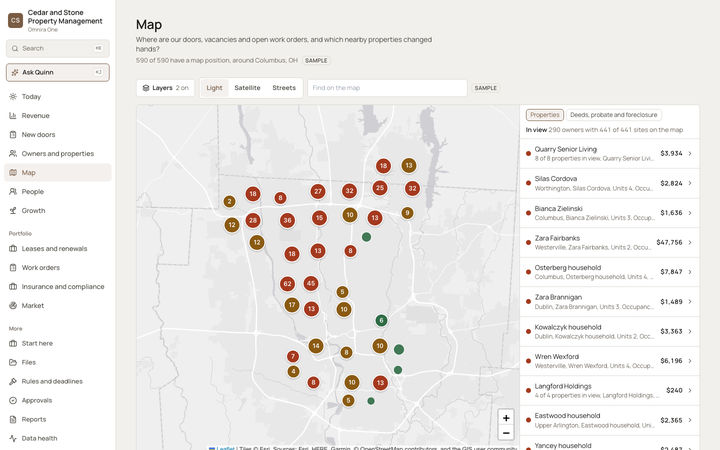This screenshot has width=720, height=450.
Task: Open the Ask Quinn assistant
Action: [58, 72]
